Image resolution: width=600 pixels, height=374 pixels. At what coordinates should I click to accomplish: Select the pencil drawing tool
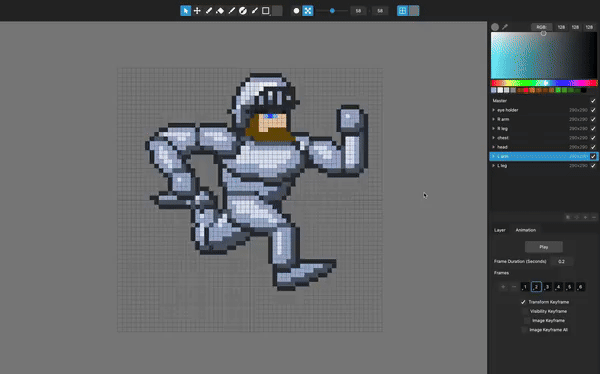[x=209, y=11]
